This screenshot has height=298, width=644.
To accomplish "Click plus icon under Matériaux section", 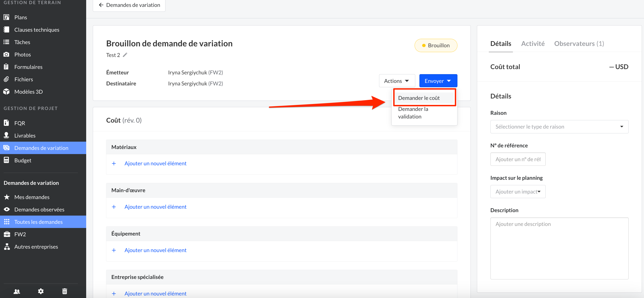I will pos(114,163).
